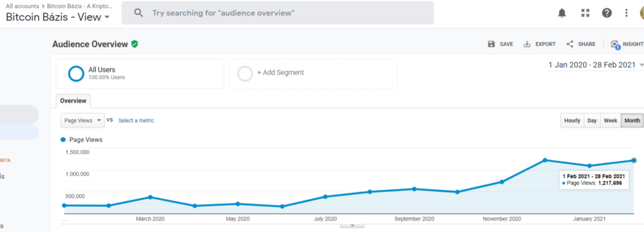
Task: Click the 1,500,000 axis label
Action: coord(77,152)
